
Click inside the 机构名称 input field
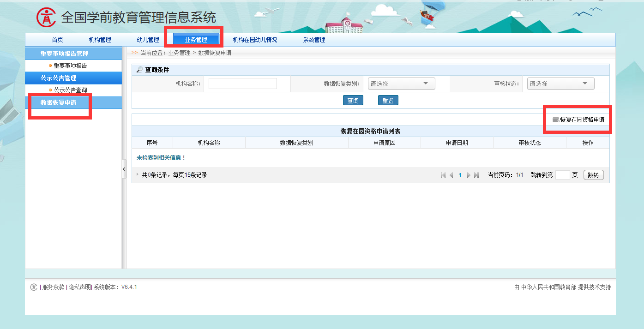(x=242, y=83)
